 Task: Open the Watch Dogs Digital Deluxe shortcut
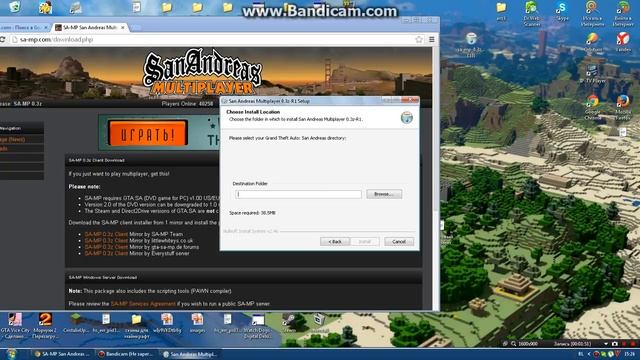[x=258, y=325]
